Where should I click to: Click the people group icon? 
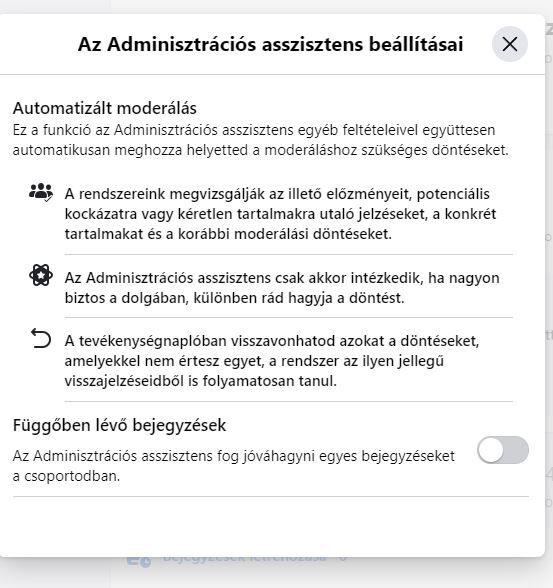coord(41,192)
